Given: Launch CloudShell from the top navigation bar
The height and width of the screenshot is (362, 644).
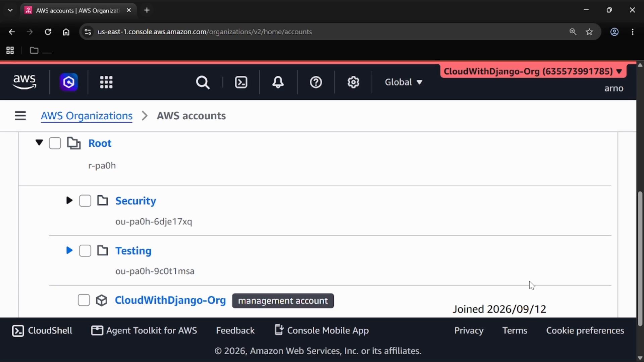Looking at the screenshot, I should pyautogui.click(x=241, y=82).
